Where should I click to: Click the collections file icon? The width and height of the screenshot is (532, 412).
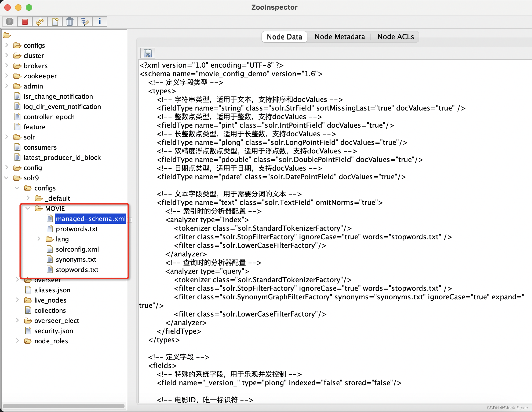(x=28, y=310)
